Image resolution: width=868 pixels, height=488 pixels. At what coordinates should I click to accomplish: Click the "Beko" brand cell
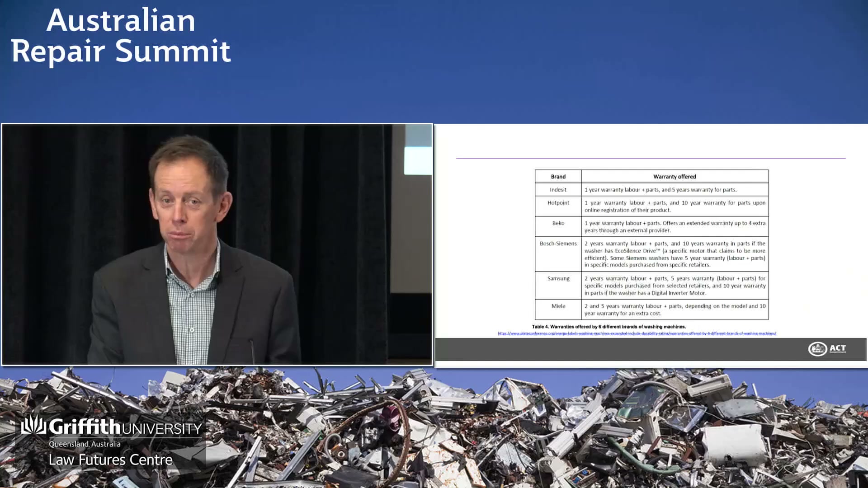pos(558,226)
